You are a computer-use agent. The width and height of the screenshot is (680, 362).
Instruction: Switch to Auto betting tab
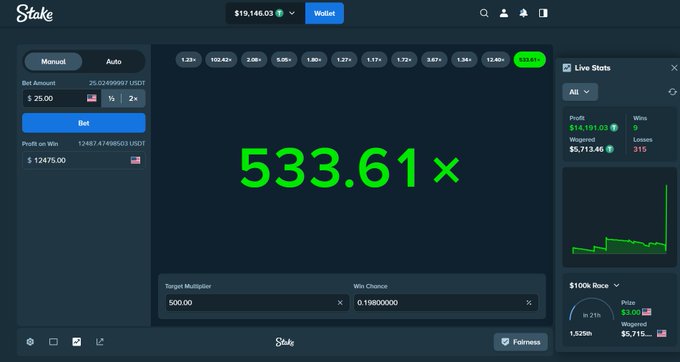tap(114, 62)
